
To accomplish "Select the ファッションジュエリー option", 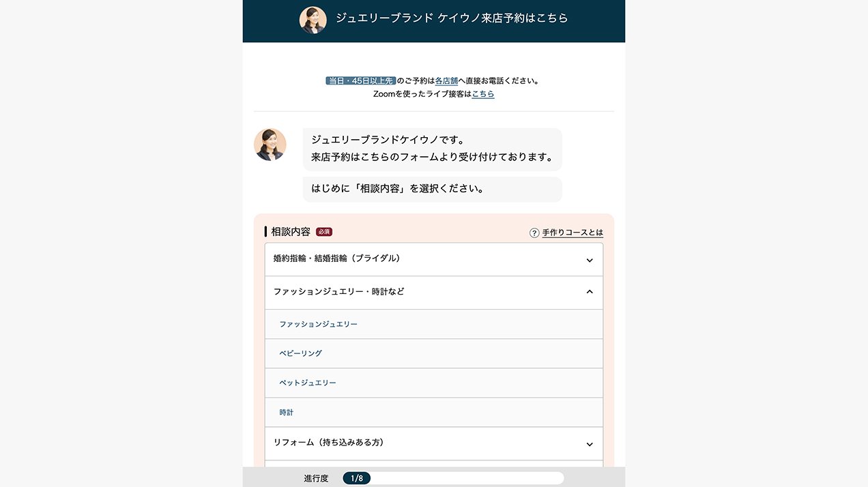I will pyautogui.click(x=318, y=324).
